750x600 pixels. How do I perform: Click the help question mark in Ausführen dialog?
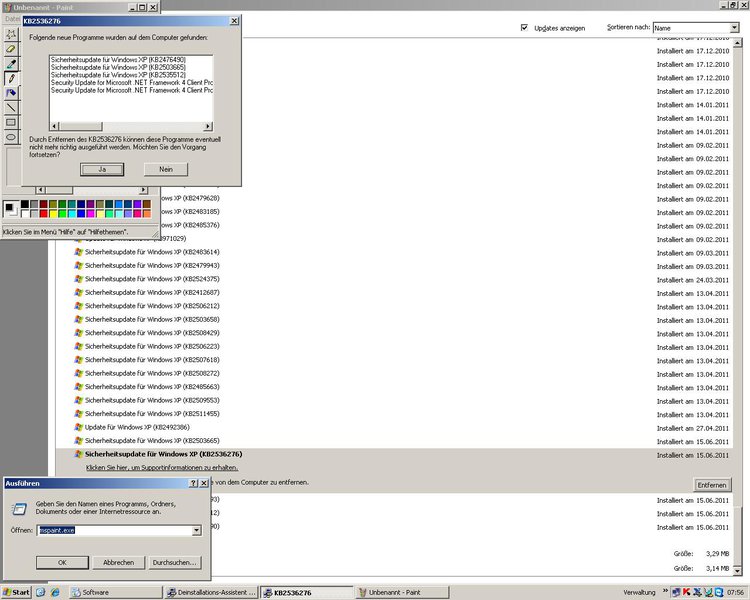pos(193,483)
